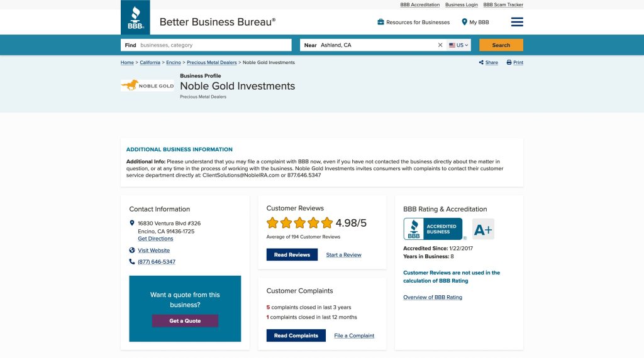The width and height of the screenshot is (644, 358).
Task: Click the Share icon
Action: [481, 63]
